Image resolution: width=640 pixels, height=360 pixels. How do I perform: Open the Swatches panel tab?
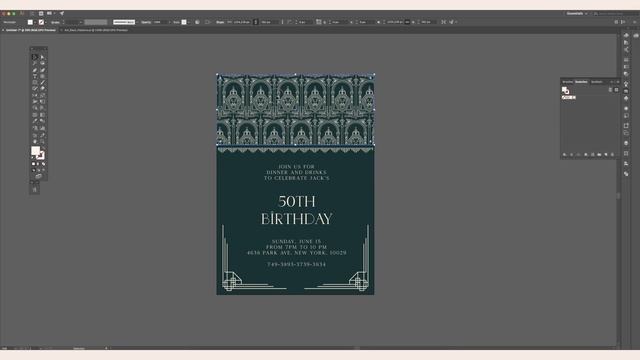coord(581,82)
